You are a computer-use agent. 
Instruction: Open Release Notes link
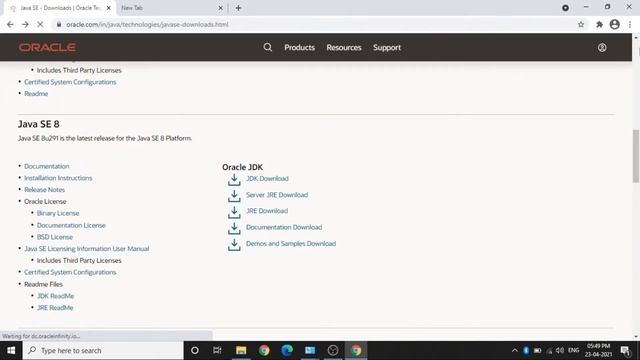coord(44,189)
